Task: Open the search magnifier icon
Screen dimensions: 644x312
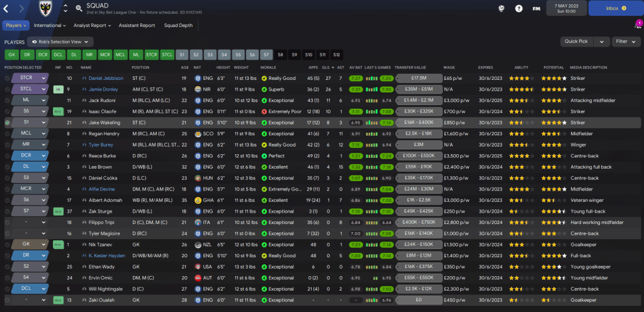Action: coord(79,9)
